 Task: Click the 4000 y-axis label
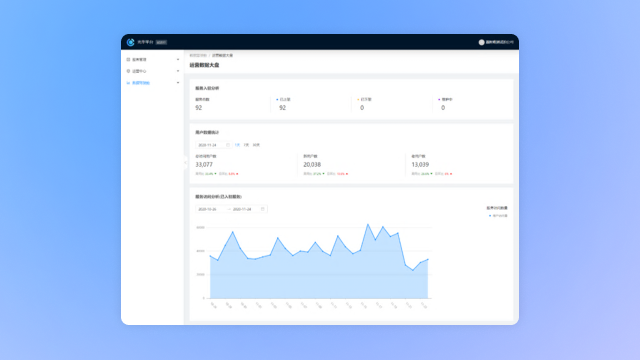200,251
